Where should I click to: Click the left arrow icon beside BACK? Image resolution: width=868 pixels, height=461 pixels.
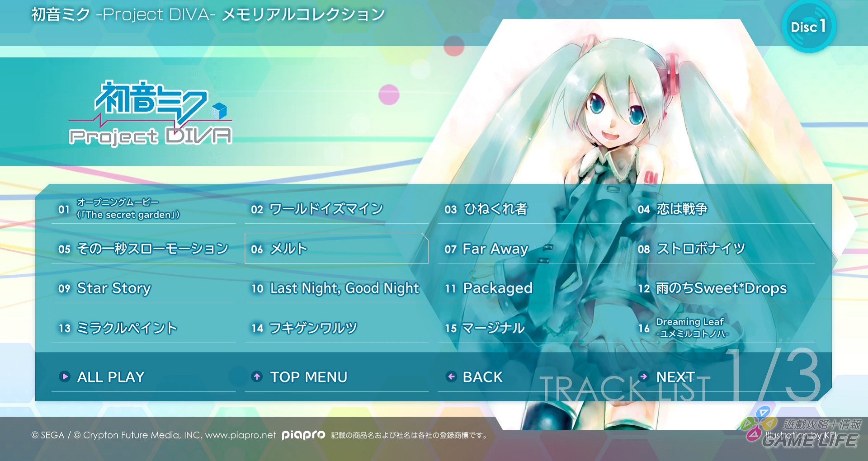(x=451, y=376)
